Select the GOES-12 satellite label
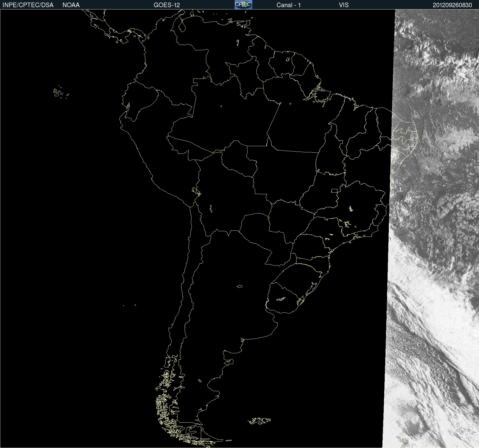This screenshot has height=448, width=479. [167, 5]
